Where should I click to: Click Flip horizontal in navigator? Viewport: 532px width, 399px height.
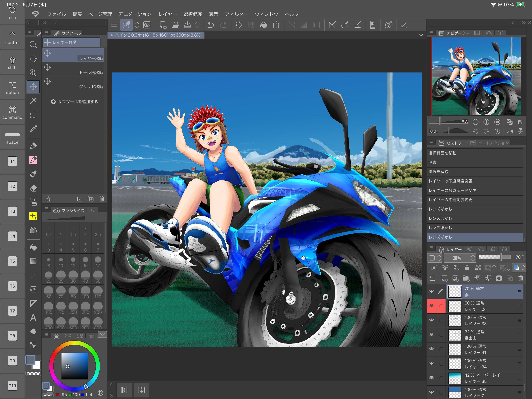pos(510,131)
